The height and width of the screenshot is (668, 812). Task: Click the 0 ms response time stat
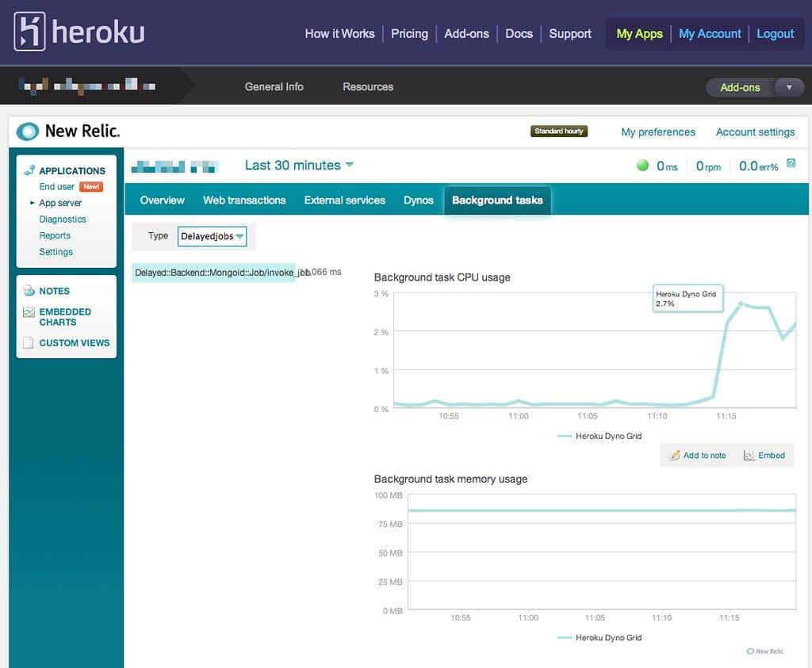pos(667,166)
